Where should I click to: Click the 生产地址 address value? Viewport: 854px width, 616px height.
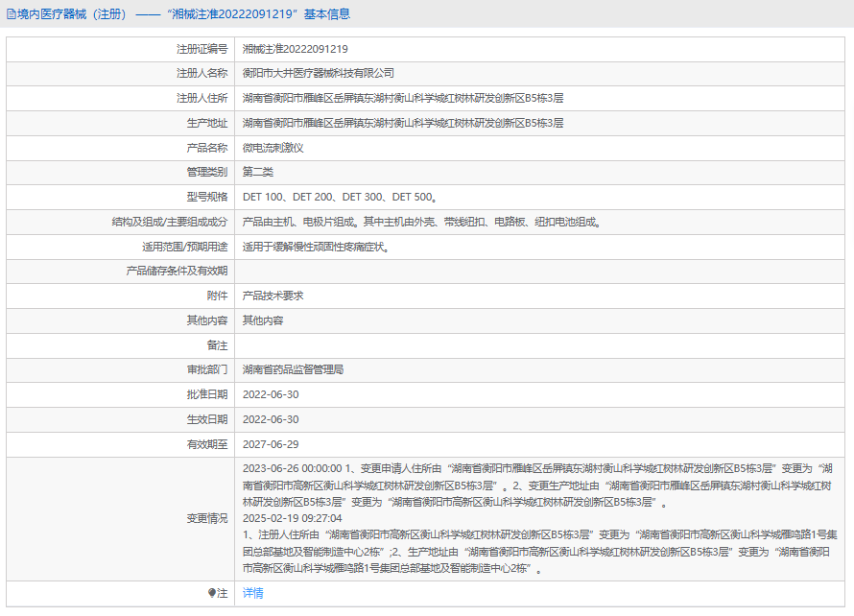403,123
